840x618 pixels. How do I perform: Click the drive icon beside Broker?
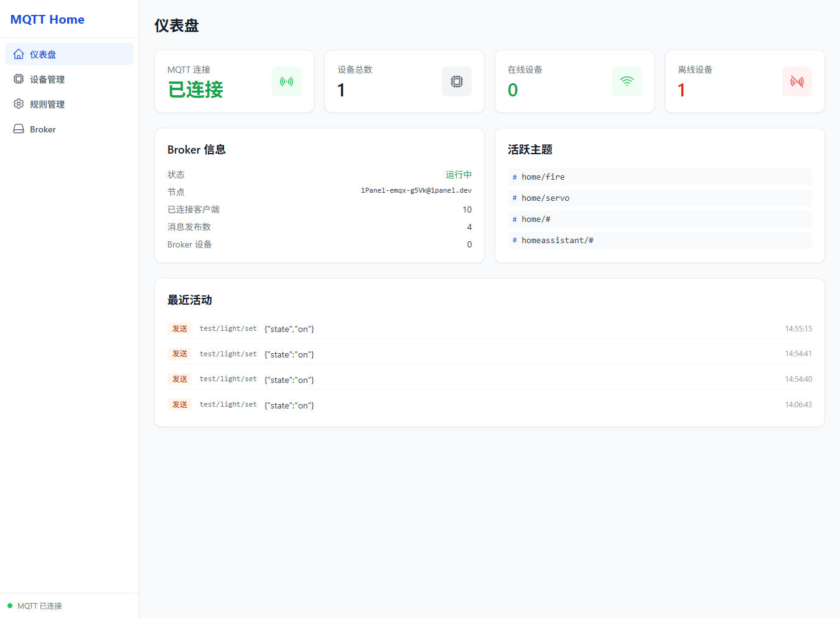pyautogui.click(x=19, y=129)
